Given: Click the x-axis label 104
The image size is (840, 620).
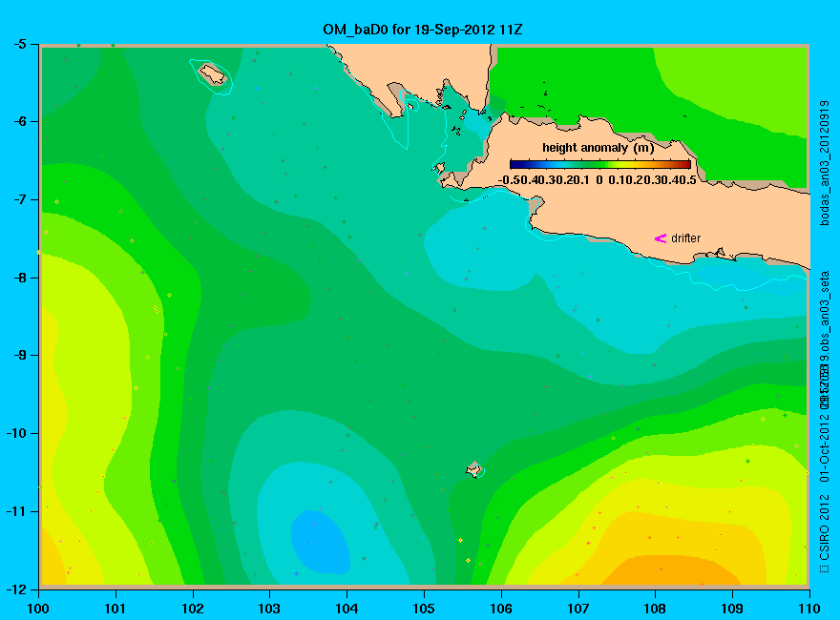Looking at the screenshot, I should 346,609.
